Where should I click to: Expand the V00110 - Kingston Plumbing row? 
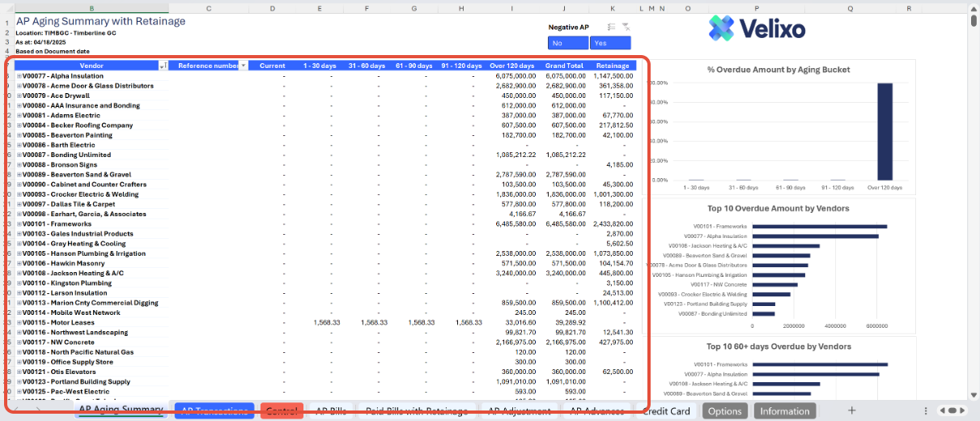19,283
